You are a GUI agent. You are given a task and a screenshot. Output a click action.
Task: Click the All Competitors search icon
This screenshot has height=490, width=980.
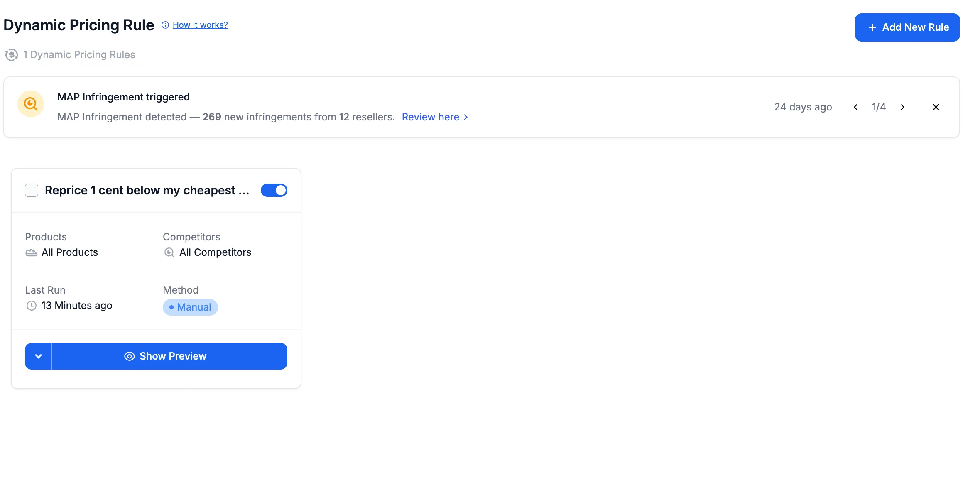[x=169, y=252]
